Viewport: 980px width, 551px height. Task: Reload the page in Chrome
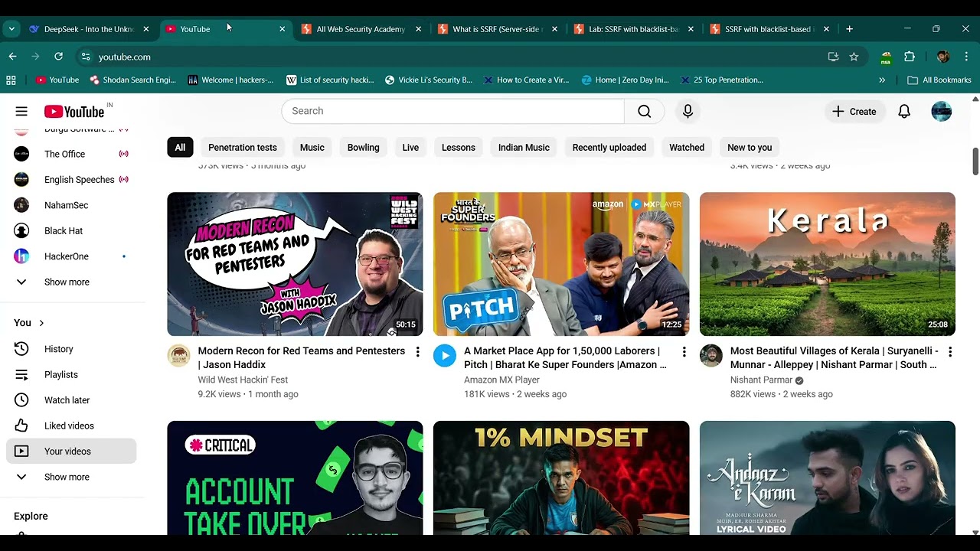point(58,57)
